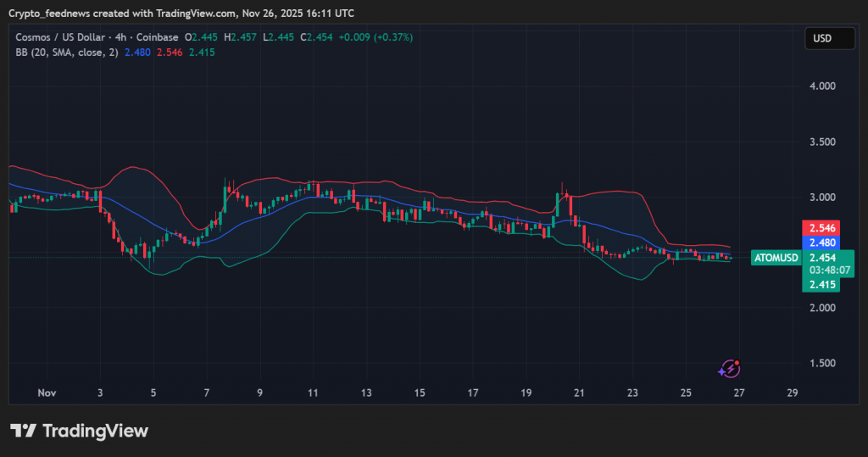The height and width of the screenshot is (457, 868).
Task: Click the countdown timer 03:48:07 label
Action: click(830, 270)
